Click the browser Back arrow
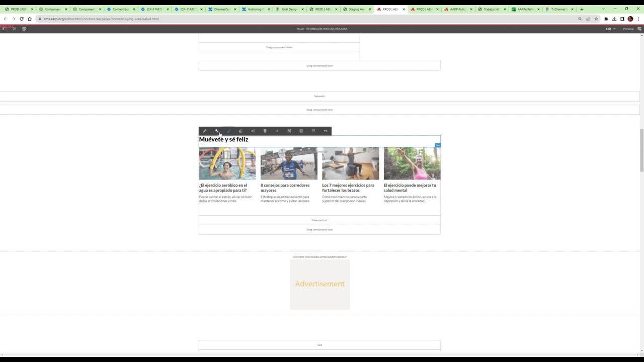Viewport: 644px width, 362px height. pyautogui.click(x=5, y=19)
